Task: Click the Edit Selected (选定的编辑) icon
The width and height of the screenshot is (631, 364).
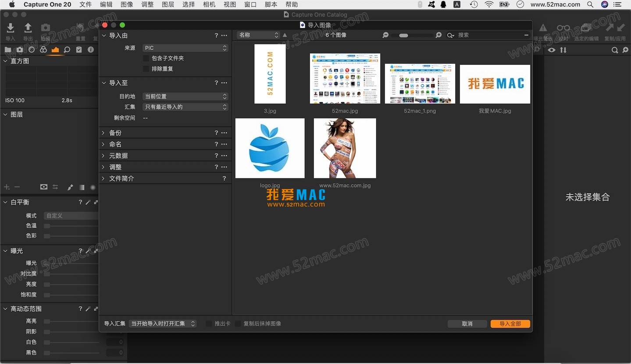Action: click(x=586, y=28)
